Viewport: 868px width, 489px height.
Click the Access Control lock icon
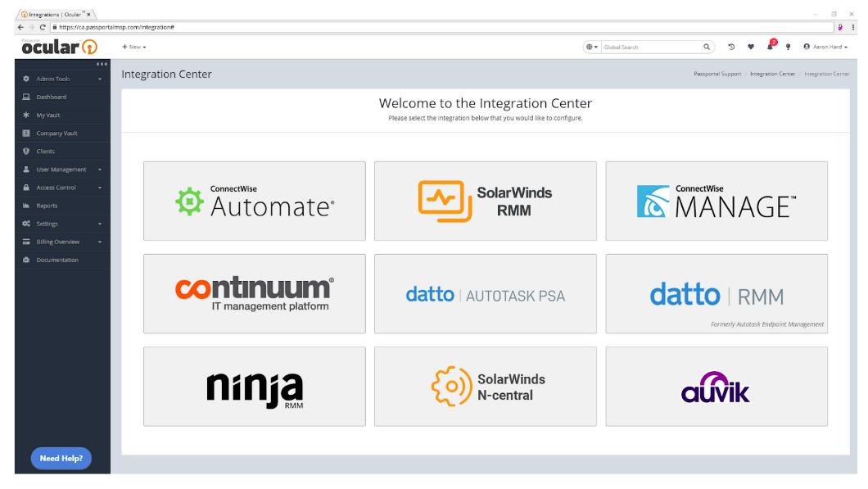pyautogui.click(x=26, y=188)
